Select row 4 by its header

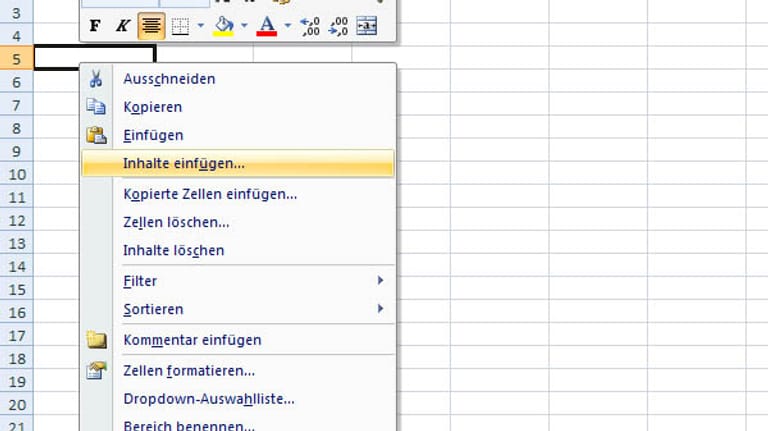(17, 35)
